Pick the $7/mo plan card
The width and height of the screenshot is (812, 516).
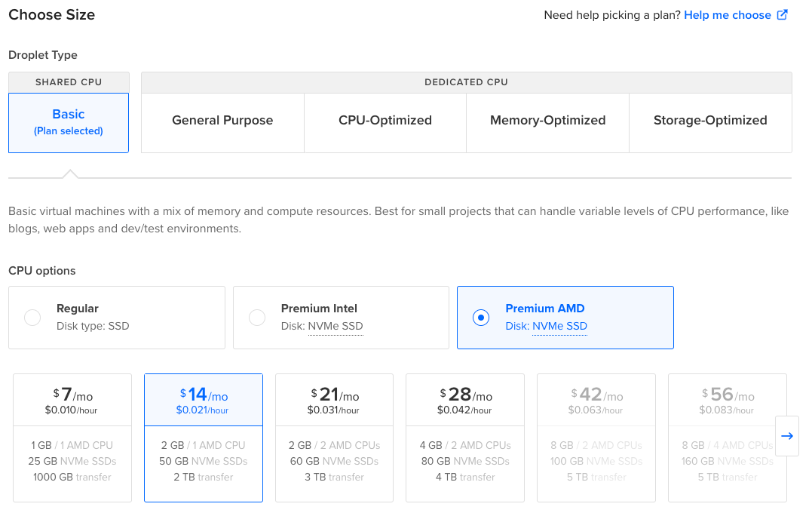pos(72,438)
